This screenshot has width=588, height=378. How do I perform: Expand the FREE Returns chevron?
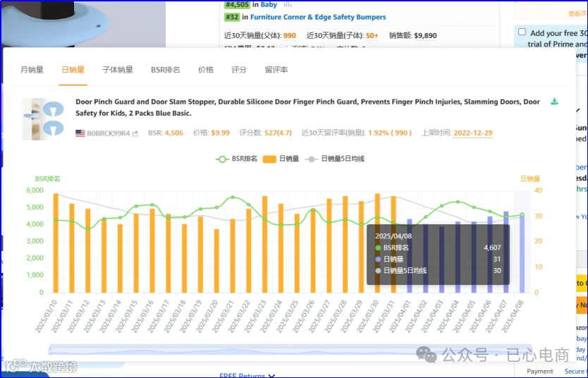point(272,375)
